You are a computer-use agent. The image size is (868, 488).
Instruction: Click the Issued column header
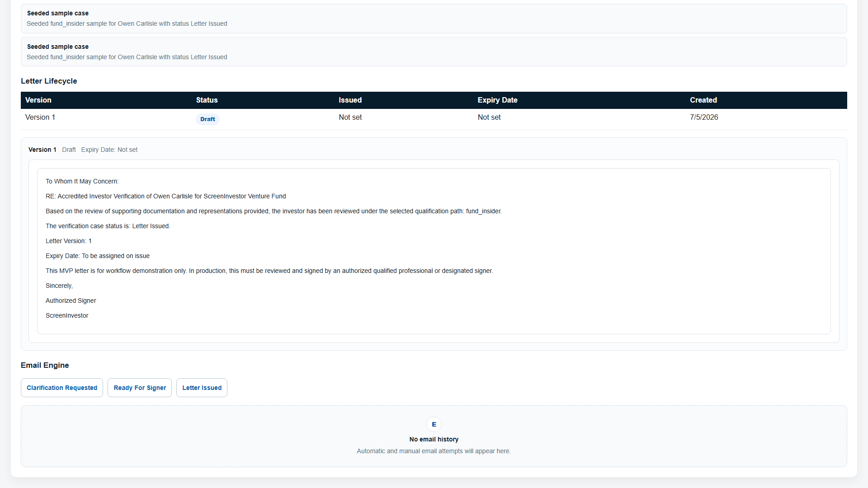[350, 100]
